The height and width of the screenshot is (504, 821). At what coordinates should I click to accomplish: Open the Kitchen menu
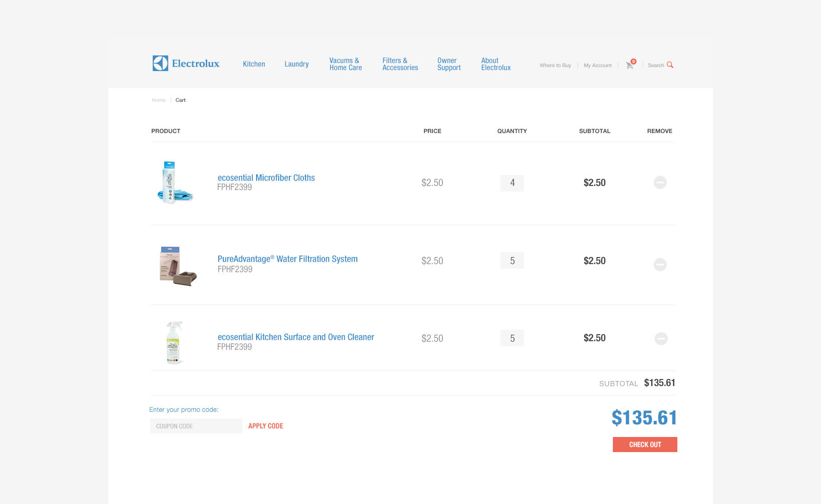click(254, 64)
